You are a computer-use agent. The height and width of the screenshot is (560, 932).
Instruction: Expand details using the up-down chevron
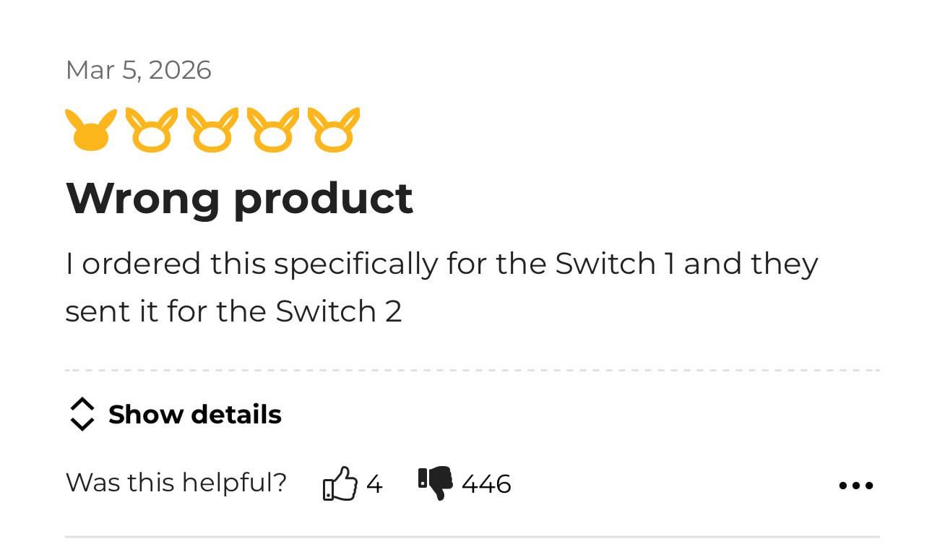point(82,414)
